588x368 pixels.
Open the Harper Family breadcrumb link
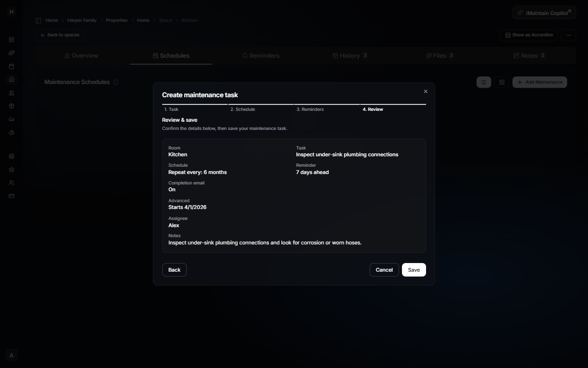click(82, 20)
